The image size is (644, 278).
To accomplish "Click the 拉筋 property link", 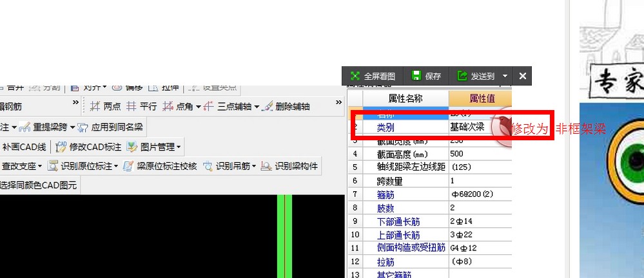I will tap(385, 262).
